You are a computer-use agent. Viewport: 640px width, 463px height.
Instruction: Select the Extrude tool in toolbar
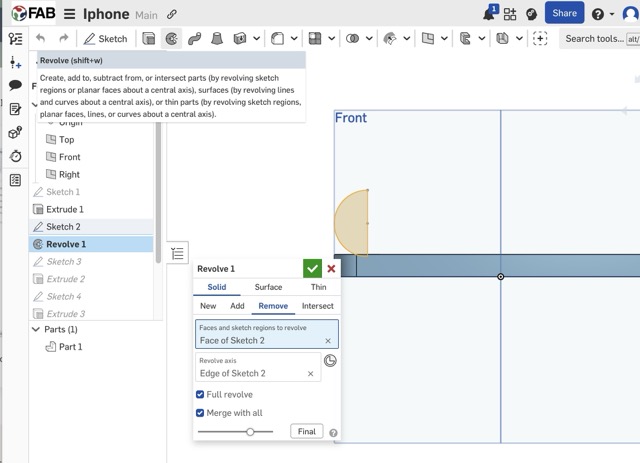[x=149, y=39]
